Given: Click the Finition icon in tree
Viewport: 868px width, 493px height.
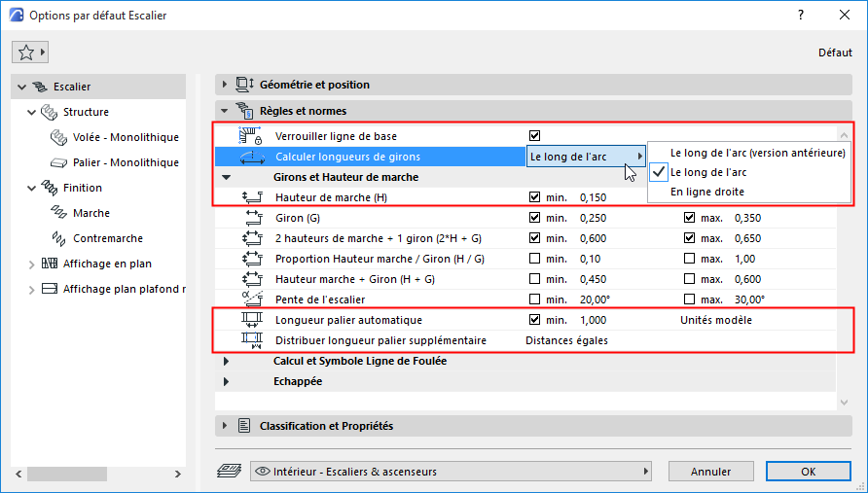Looking at the screenshot, I should (50, 188).
